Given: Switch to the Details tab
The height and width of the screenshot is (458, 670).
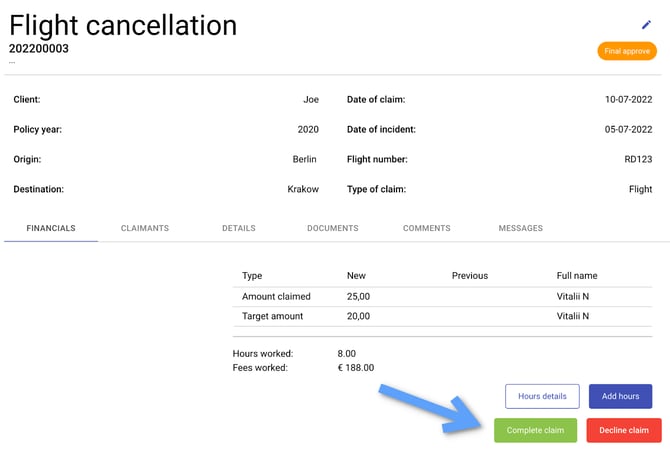Looking at the screenshot, I should click(x=239, y=228).
